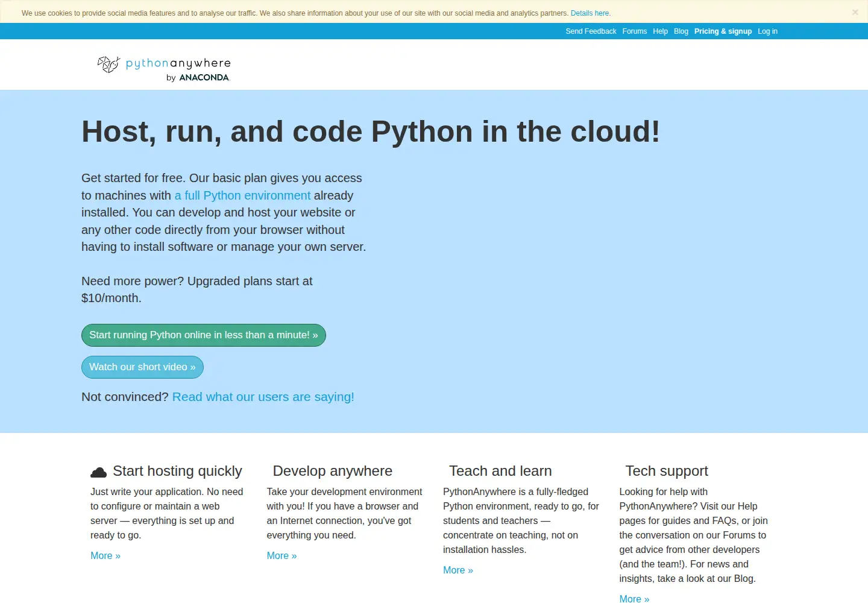Open the Help menu link
The image size is (868, 603).
(x=660, y=31)
